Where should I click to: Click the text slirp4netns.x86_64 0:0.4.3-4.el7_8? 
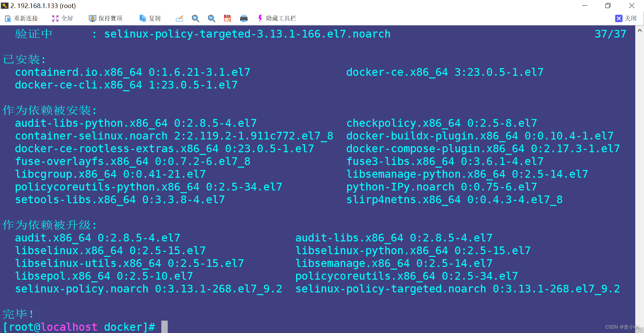[x=454, y=200]
